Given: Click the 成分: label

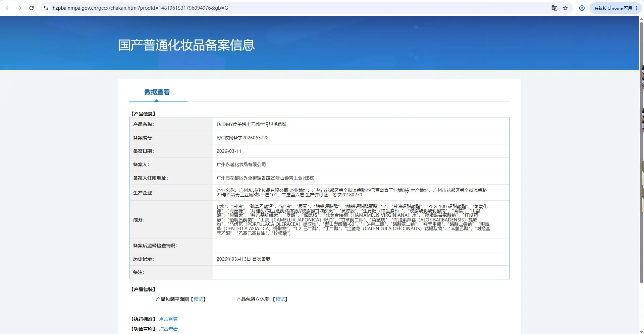Looking at the screenshot, I should 139,220.
